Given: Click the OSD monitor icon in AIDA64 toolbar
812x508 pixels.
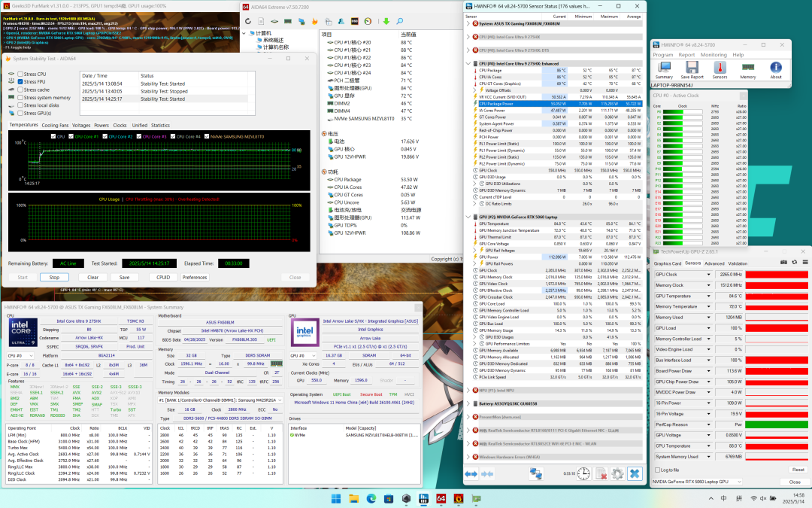Looking at the screenshot, I should coord(355,21).
